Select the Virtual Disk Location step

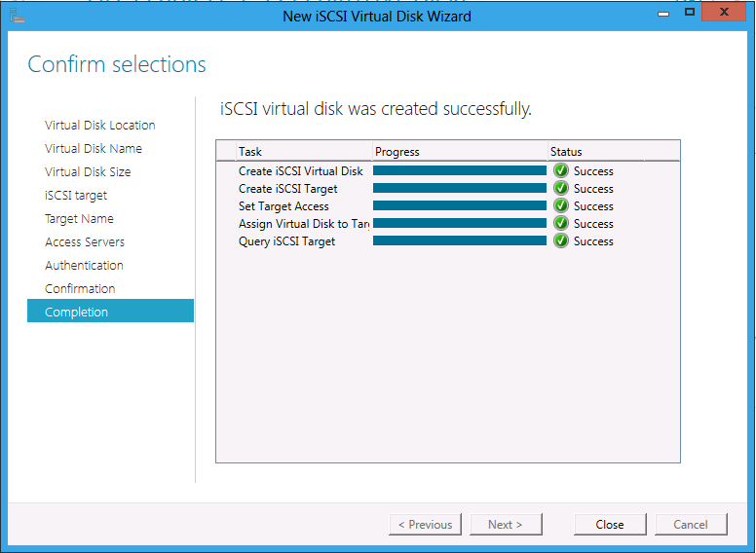(x=99, y=126)
